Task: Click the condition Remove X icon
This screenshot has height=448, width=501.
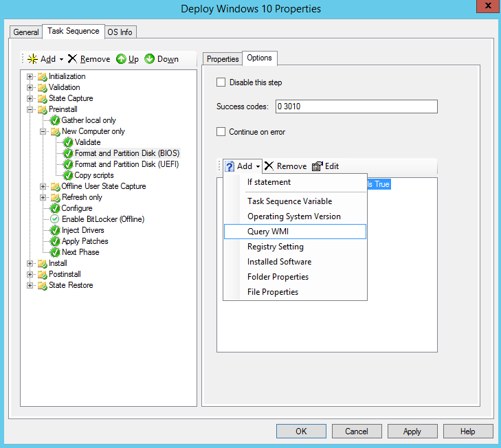Action: 269,166
